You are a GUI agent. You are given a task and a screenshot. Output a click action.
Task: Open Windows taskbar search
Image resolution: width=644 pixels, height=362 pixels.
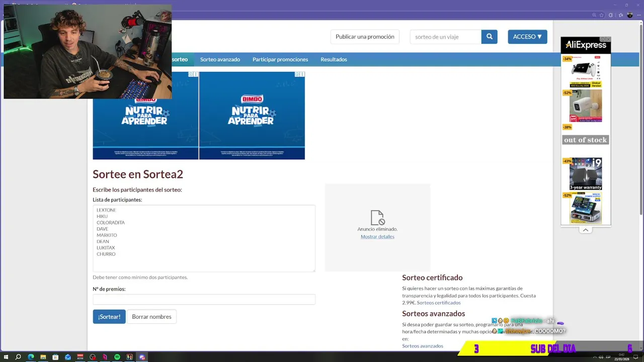(x=18, y=357)
